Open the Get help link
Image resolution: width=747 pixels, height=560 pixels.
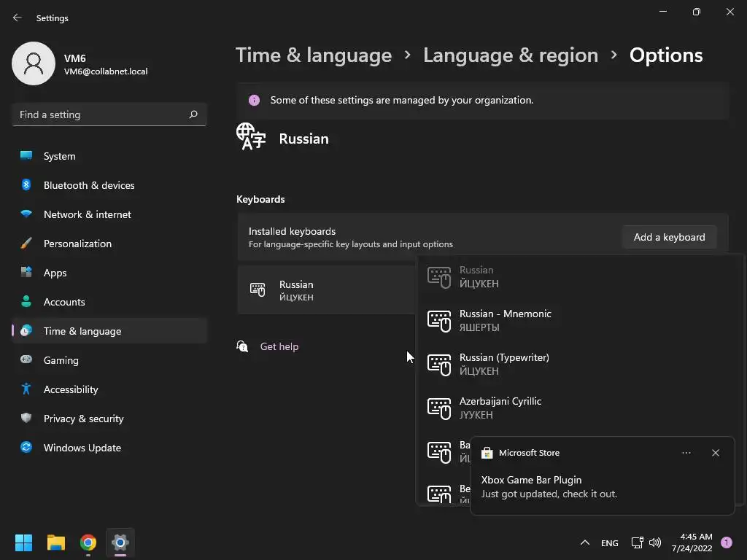[x=279, y=346]
